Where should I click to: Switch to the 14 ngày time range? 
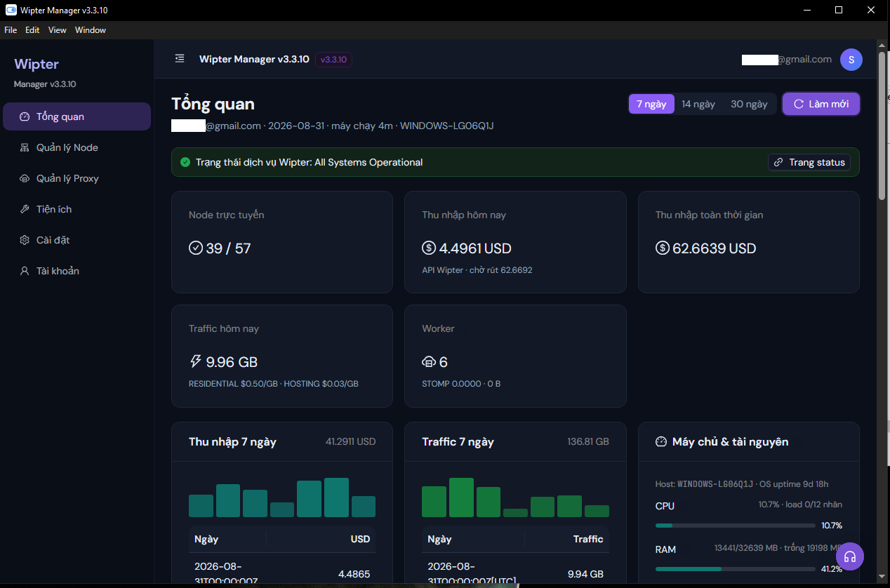(x=698, y=104)
